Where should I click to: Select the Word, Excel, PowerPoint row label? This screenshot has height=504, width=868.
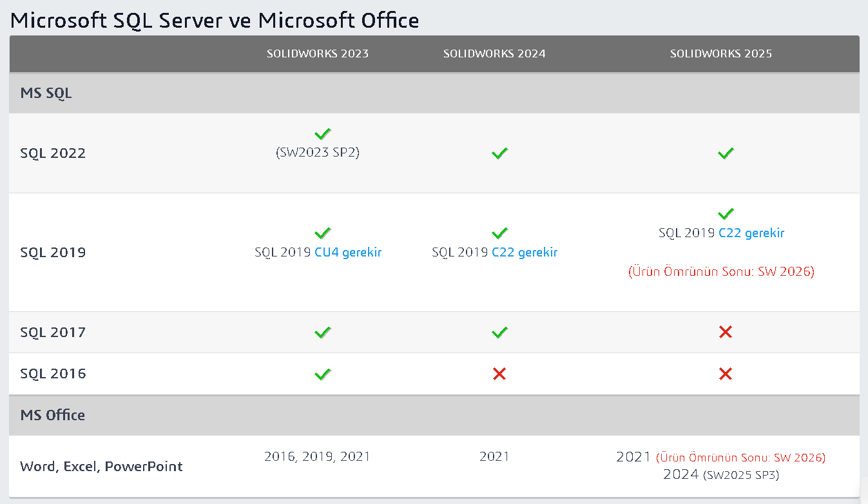pos(101,467)
